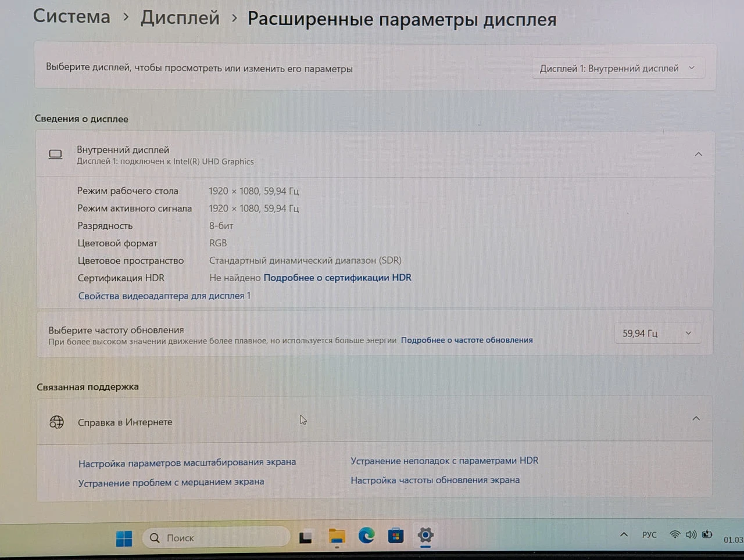Open Свойства видеоадаптера для дисплея 1
Image resolution: width=744 pixels, height=560 pixels.
[164, 296]
